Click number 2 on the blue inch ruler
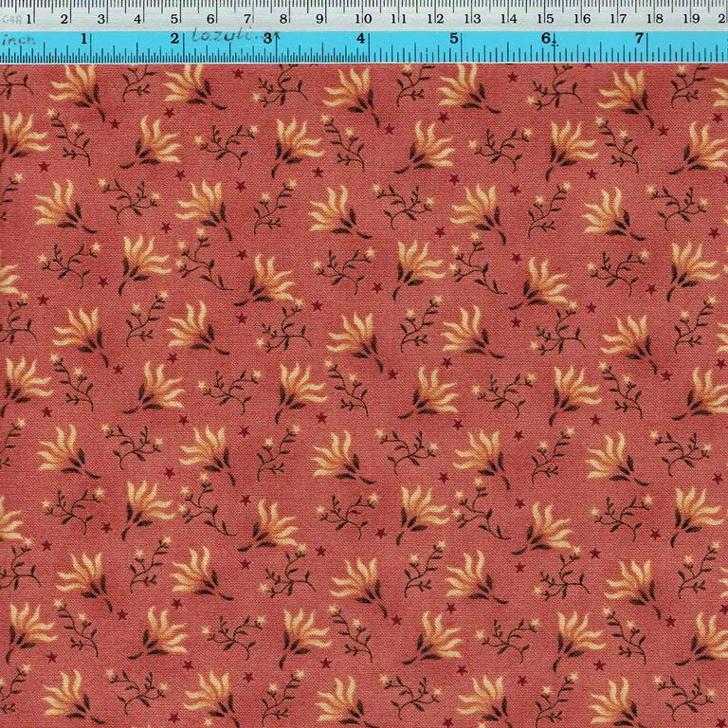 pyautogui.click(x=174, y=39)
